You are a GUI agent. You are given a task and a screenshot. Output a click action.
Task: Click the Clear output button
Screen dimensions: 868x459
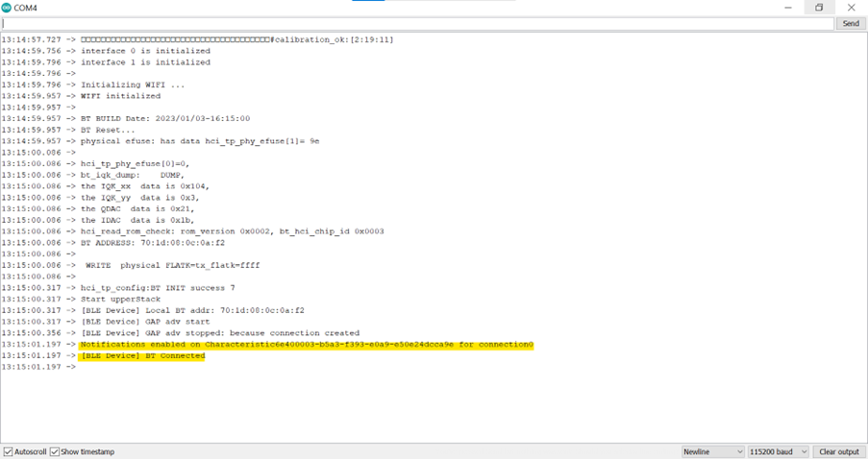[838, 451]
